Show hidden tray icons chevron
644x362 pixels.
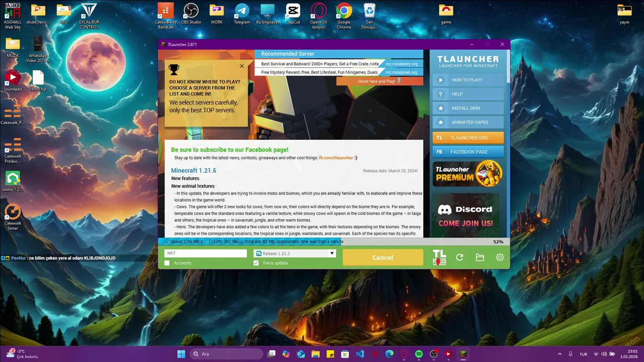coord(559,354)
